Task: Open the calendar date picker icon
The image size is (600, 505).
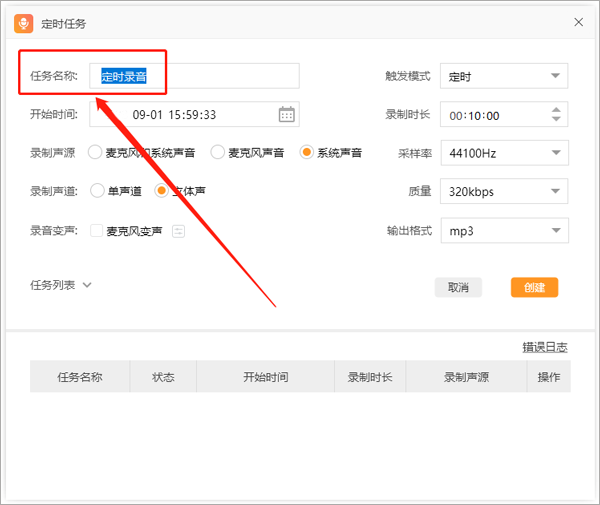Action: (x=287, y=114)
